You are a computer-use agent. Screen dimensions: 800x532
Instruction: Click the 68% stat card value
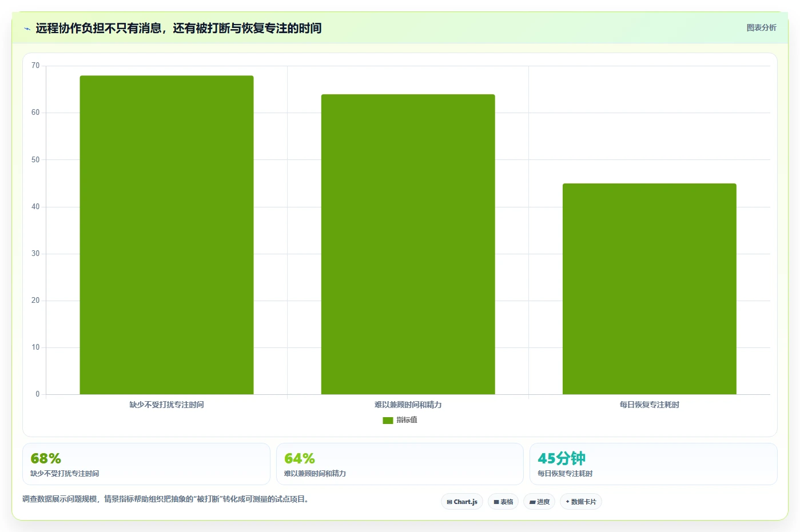(x=46, y=459)
